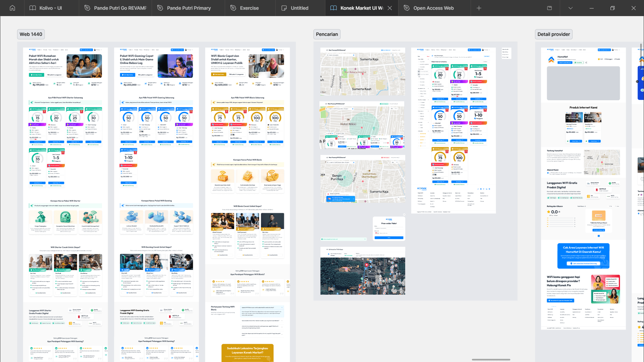
Task: Close the Konek Market UI tab
Action: (x=390, y=8)
